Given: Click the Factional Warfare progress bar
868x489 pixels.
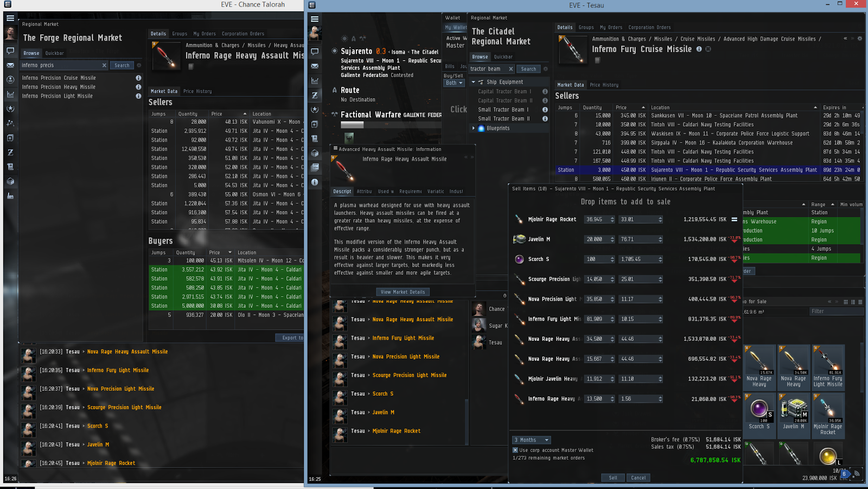Looking at the screenshot, I should click(391, 124).
